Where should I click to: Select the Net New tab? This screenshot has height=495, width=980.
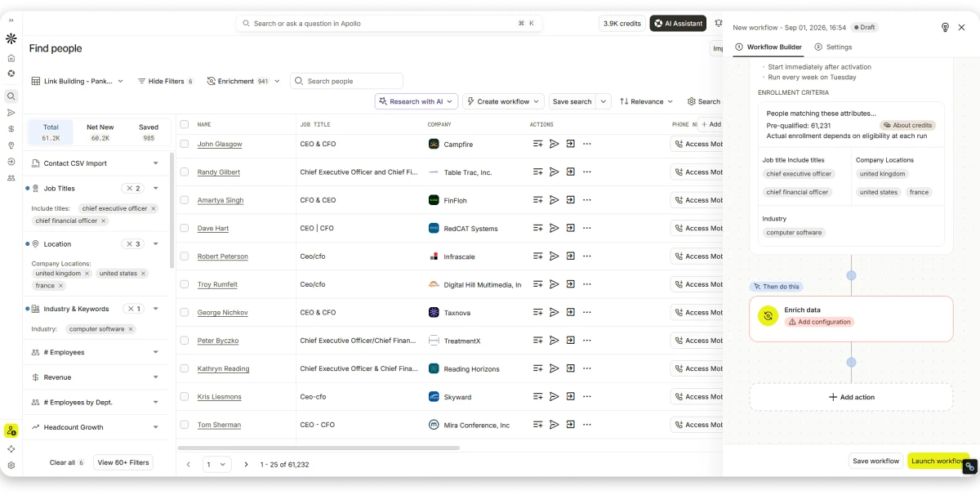[x=100, y=132]
